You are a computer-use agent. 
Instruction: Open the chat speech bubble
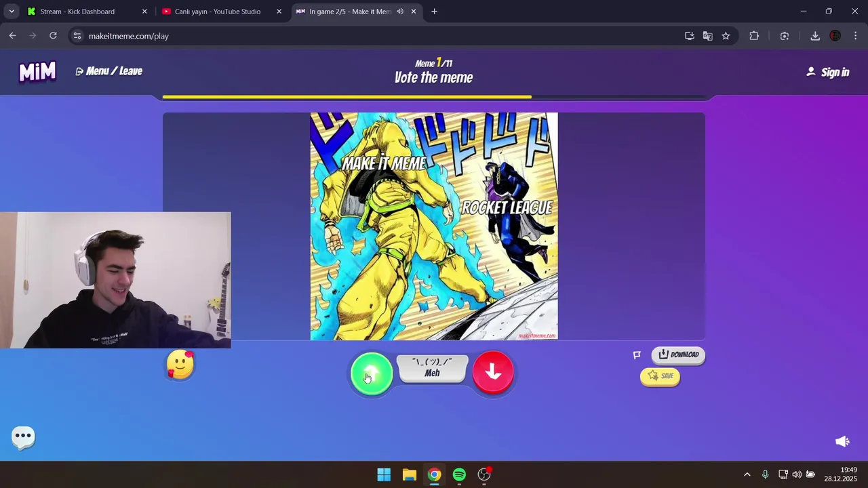23,437
